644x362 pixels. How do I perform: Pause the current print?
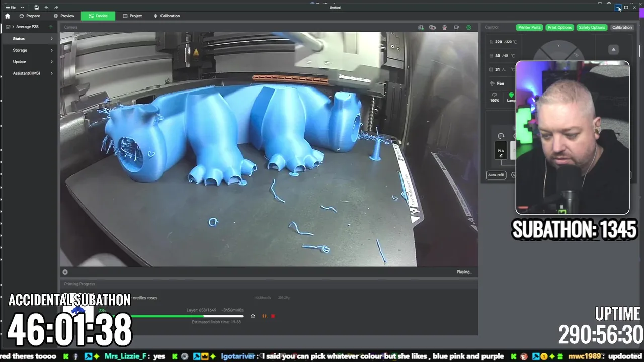click(264, 316)
